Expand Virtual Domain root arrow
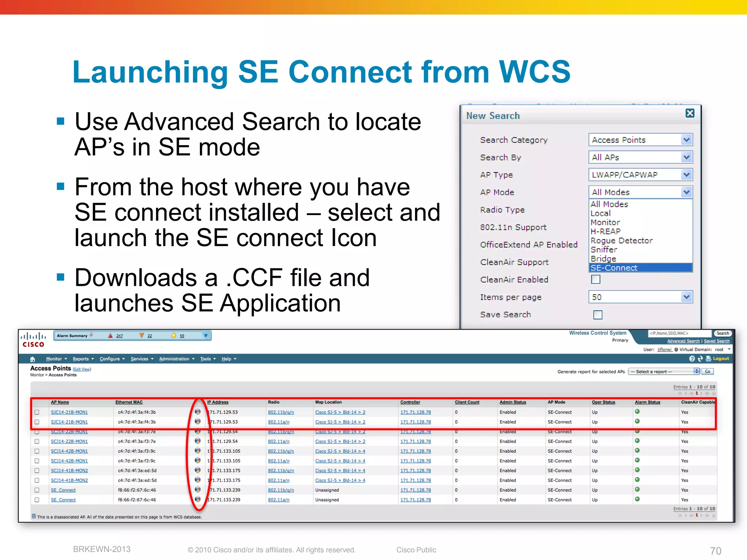The height and width of the screenshot is (560, 747). 729,349
